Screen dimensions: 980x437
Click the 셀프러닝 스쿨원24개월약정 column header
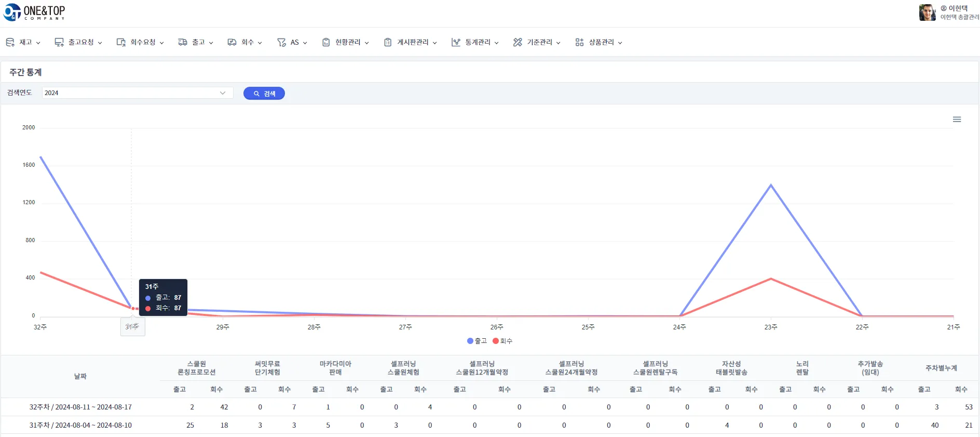[571, 368]
